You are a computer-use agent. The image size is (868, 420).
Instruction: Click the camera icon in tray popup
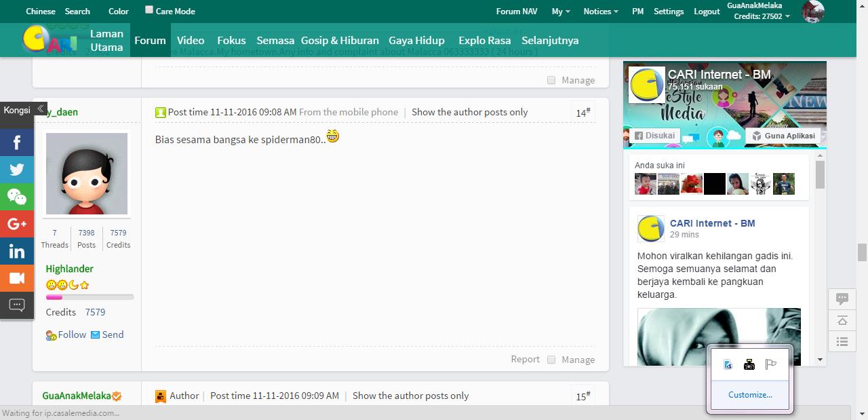[749, 364]
